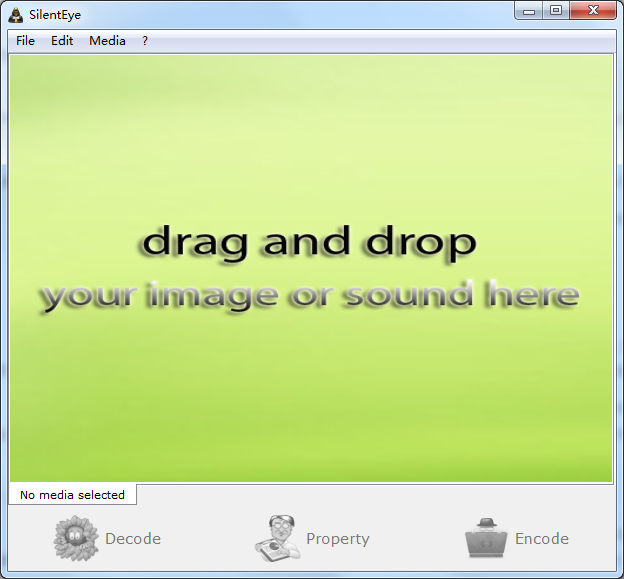
Task: Click the Encode hat-and-briefcase icon
Action: 486,538
